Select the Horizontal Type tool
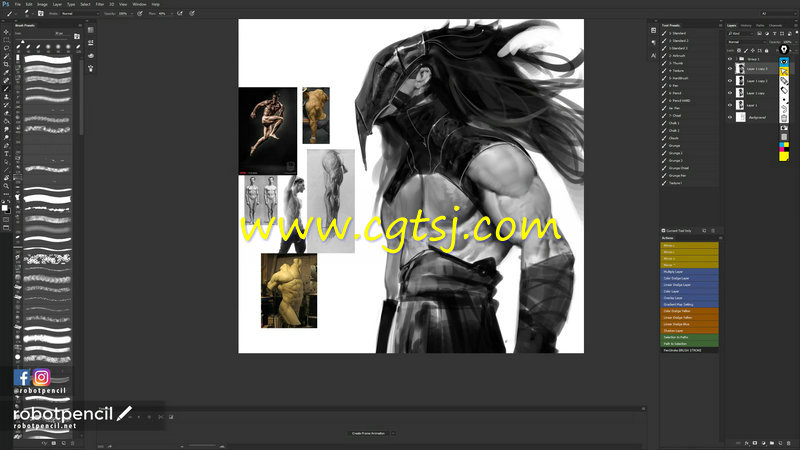 pyautogui.click(x=6, y=154)
